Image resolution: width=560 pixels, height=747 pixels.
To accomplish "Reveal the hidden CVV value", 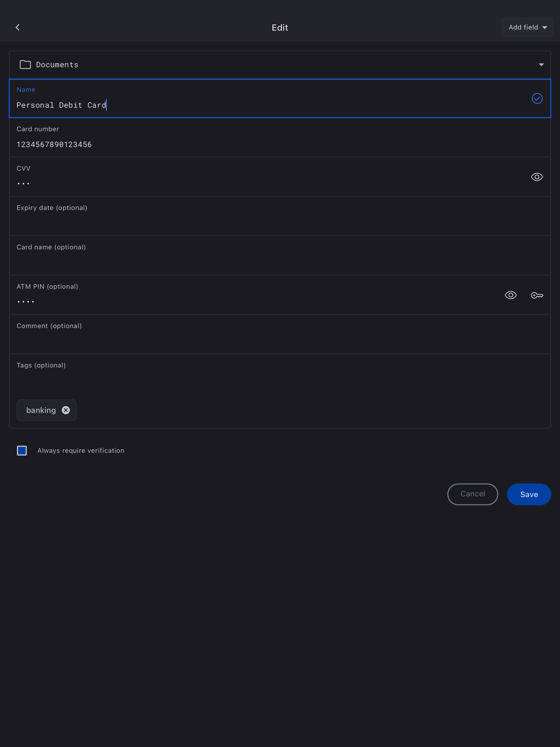I will point(537,177).
